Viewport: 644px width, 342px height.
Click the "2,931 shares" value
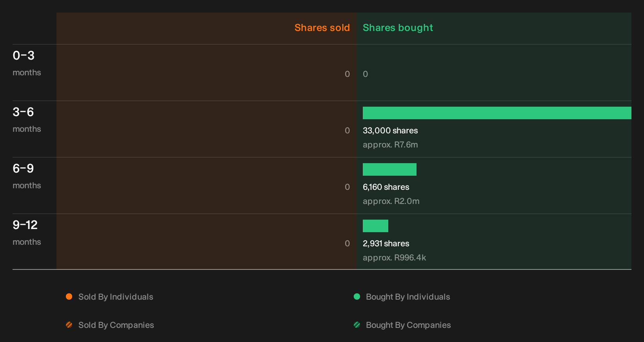(386, 244)
